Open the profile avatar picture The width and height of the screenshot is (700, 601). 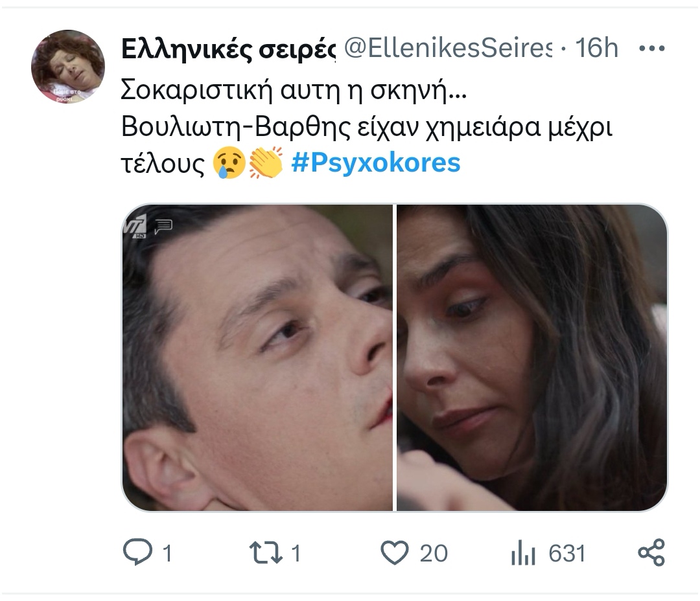pos(68,67)
